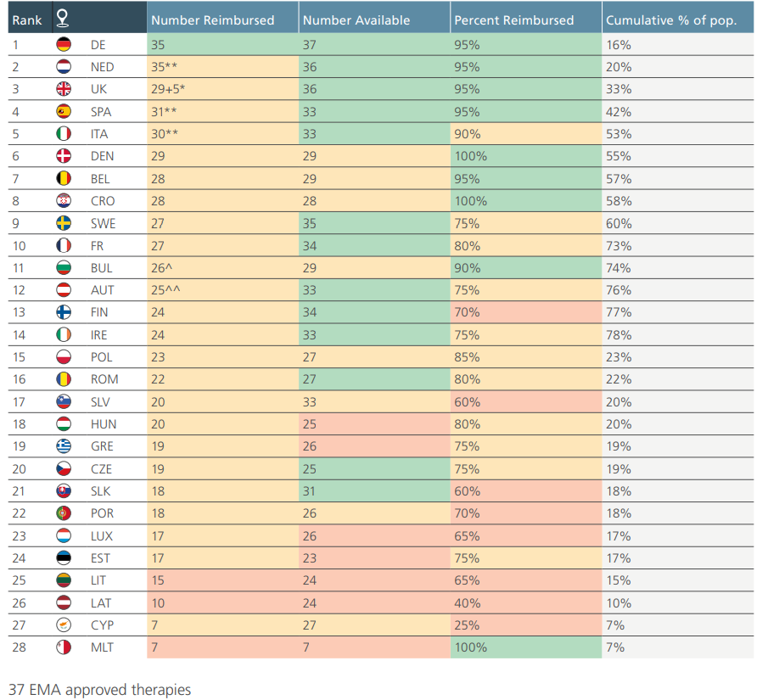Click the Hungary flag icon
Viewport: 768px width, 700px height.
point(64,423)
